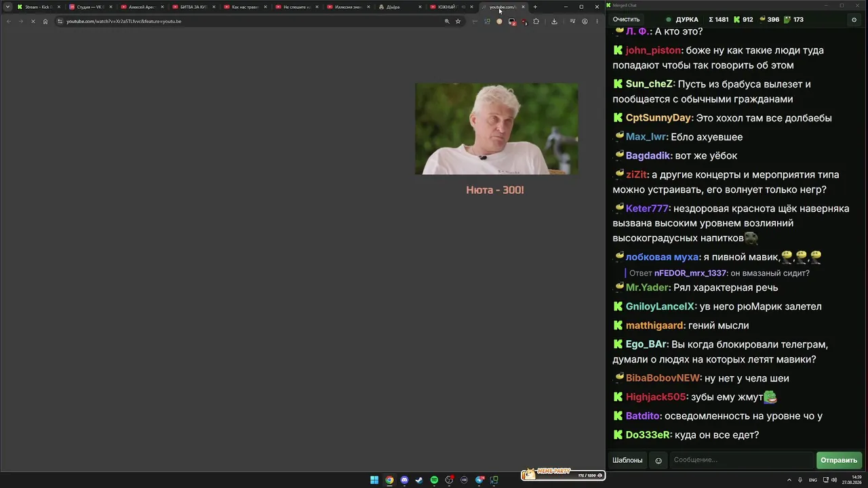Viewport: 868px width, 488px height.
Task: Open the emoji picker smiley icon
Action: pos(658,460)
